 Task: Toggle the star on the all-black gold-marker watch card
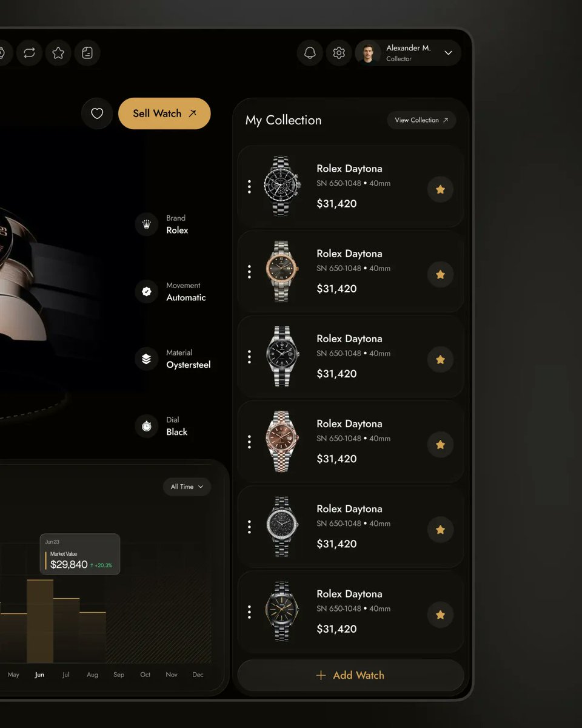440,615
